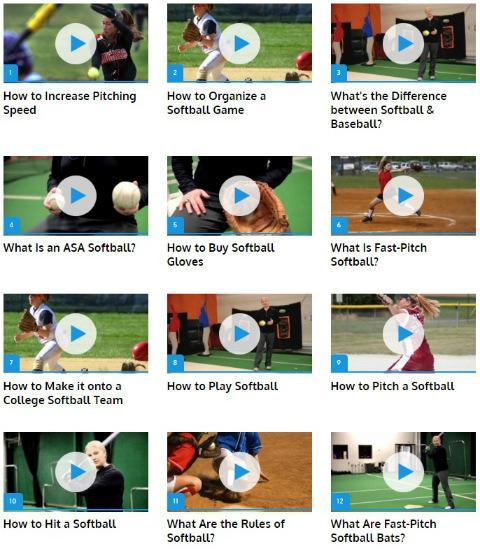This screenshot has height=551, width=480.
Task: Open 'What Are the Rules of Softball?' link
Action: (x=226, y=531)
